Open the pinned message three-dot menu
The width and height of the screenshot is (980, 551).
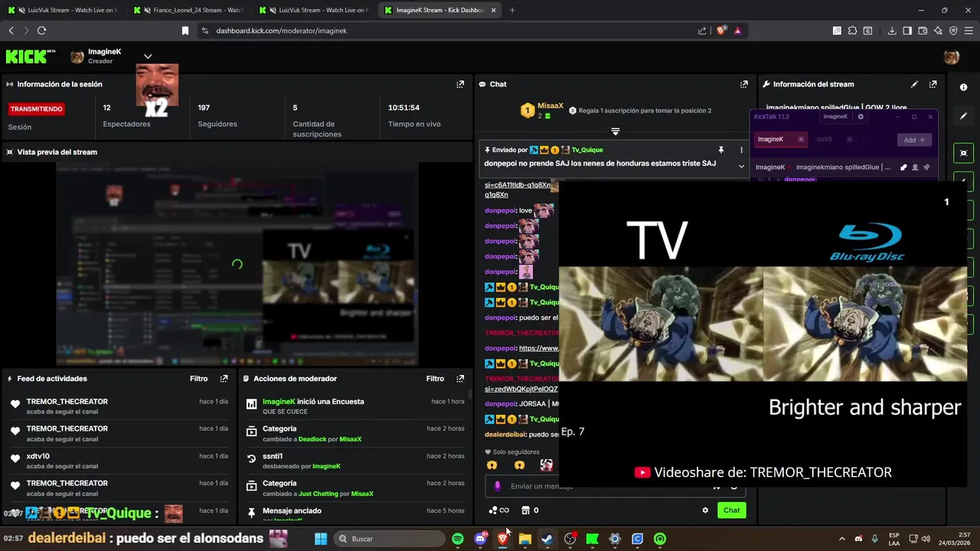click(740, 150)
